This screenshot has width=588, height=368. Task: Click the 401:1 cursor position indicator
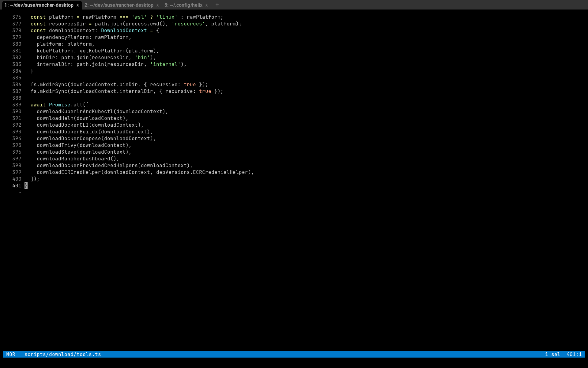pos(574,354)
